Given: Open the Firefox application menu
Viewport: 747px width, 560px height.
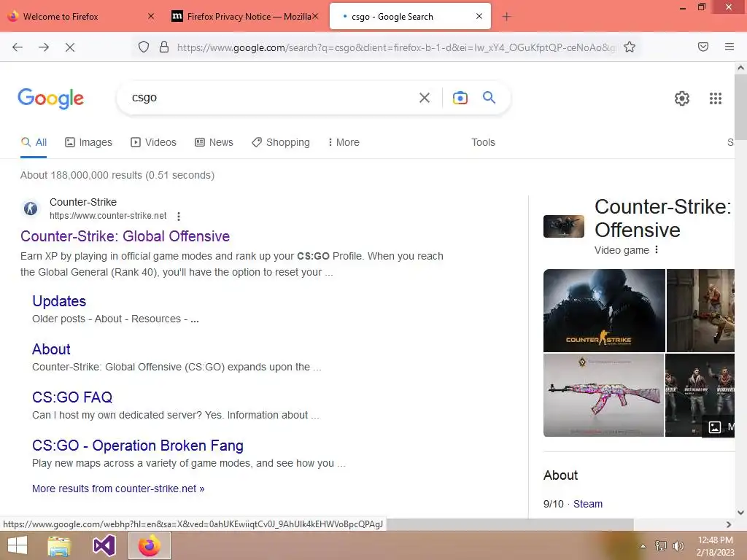Looking at the screenshot, I should tap(729, 47).
